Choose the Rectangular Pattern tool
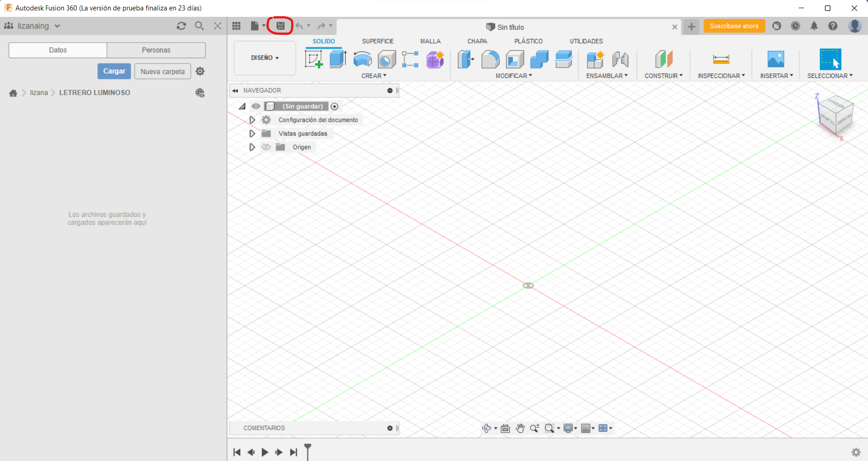868x461 pixels. click(410, 59)
